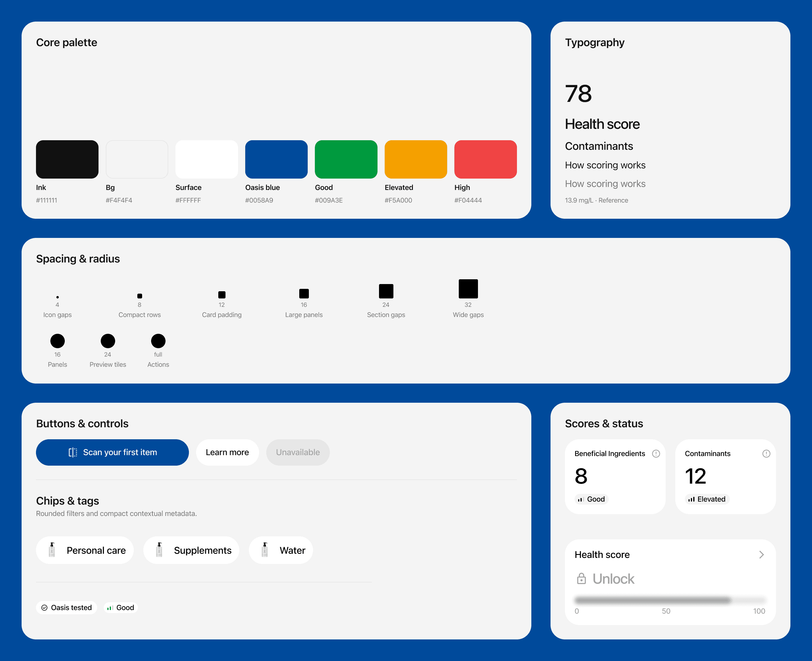Click the bars icon in the Elevated badge

(691, 499)
